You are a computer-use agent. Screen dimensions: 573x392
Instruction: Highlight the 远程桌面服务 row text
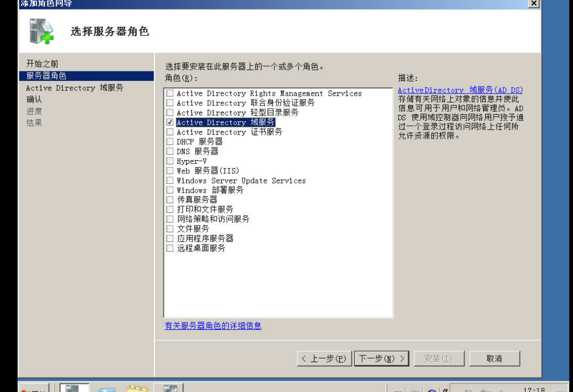click(201, 248)
